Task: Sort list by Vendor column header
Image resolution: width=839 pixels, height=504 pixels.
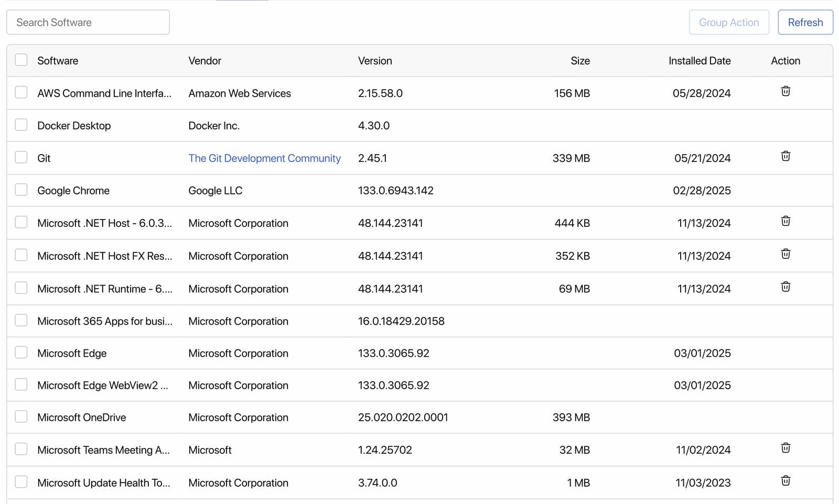Action: tap(205, 61)
